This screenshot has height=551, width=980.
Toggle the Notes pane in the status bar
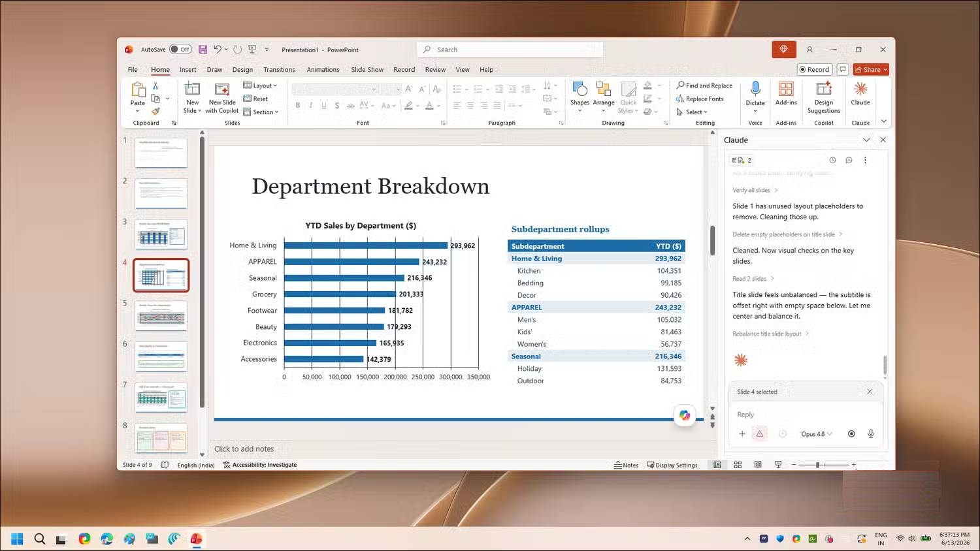[x=626, y=465]
